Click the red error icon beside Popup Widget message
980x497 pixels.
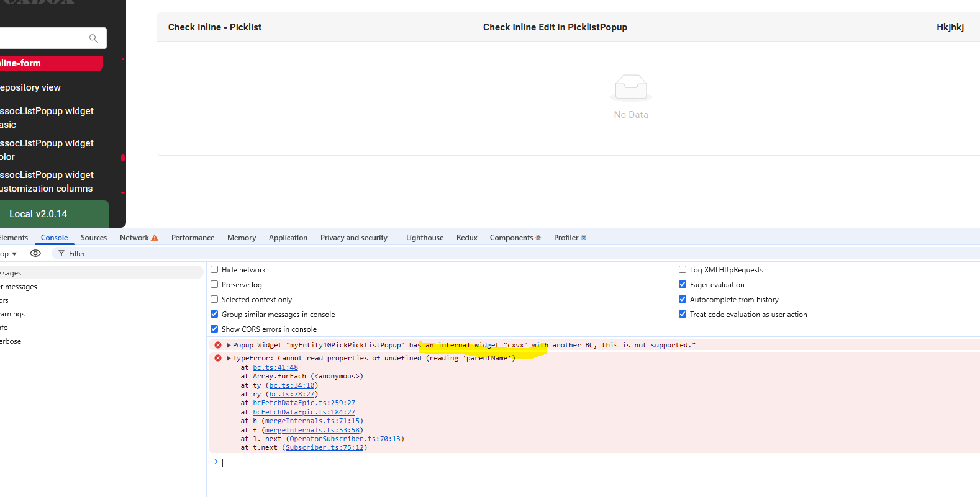point(218,345)
